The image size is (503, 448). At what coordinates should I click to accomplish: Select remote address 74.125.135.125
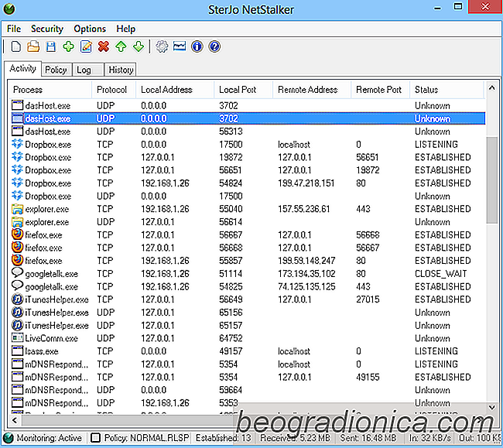pyautogui.click(x=306, y=286)
